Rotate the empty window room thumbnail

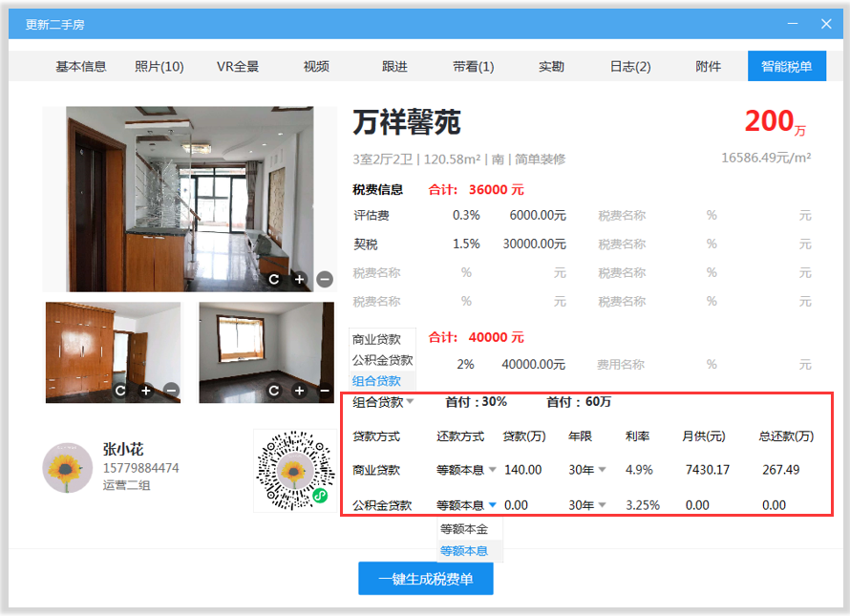tap(274, 390)
